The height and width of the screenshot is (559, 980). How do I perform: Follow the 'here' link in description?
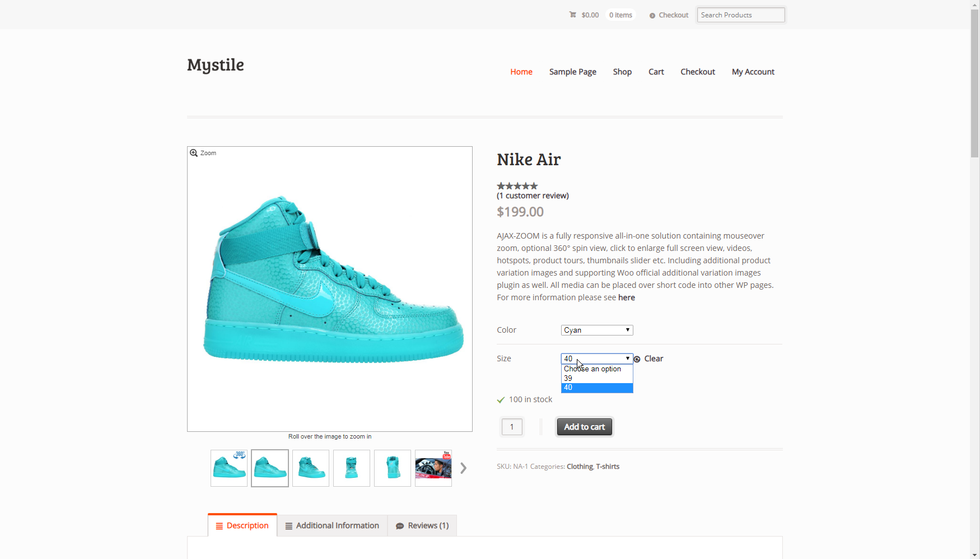(627, 297)
